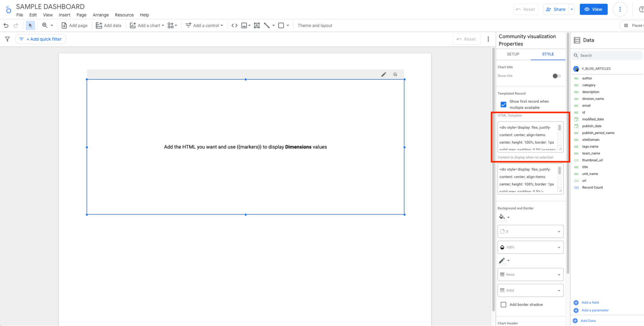The image size is (644, 326).
Task: Open the border radius dropdown
Action: tap(530, 231)
